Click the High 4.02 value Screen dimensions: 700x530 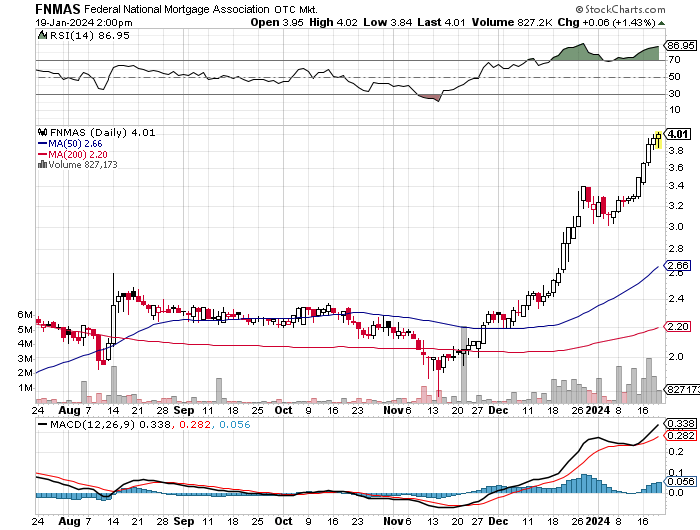click(x=333, y=22)
